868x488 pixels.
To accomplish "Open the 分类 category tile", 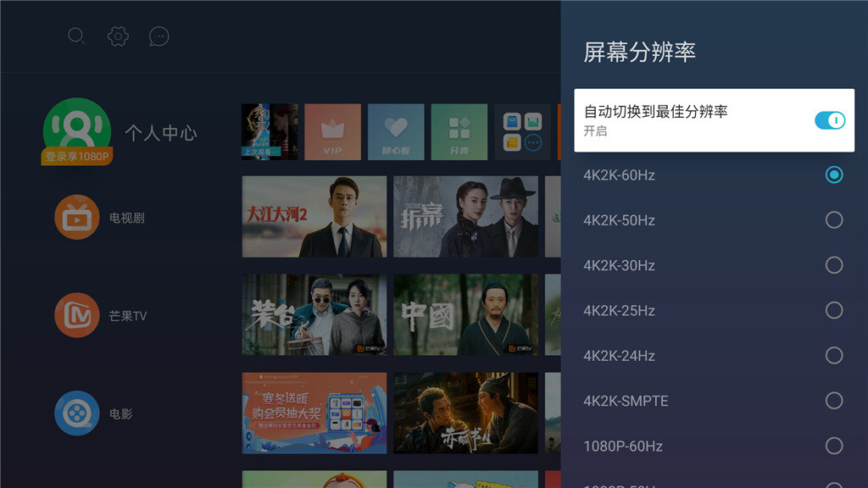I will click(459, 131).
